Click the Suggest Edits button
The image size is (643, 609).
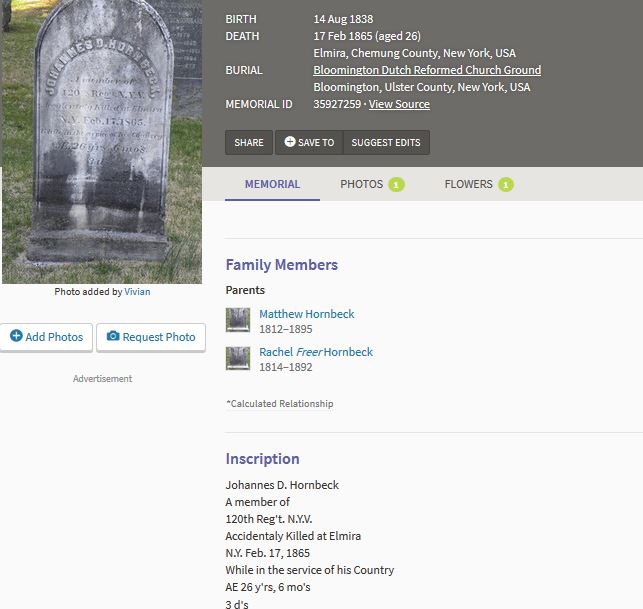(386, 142)
